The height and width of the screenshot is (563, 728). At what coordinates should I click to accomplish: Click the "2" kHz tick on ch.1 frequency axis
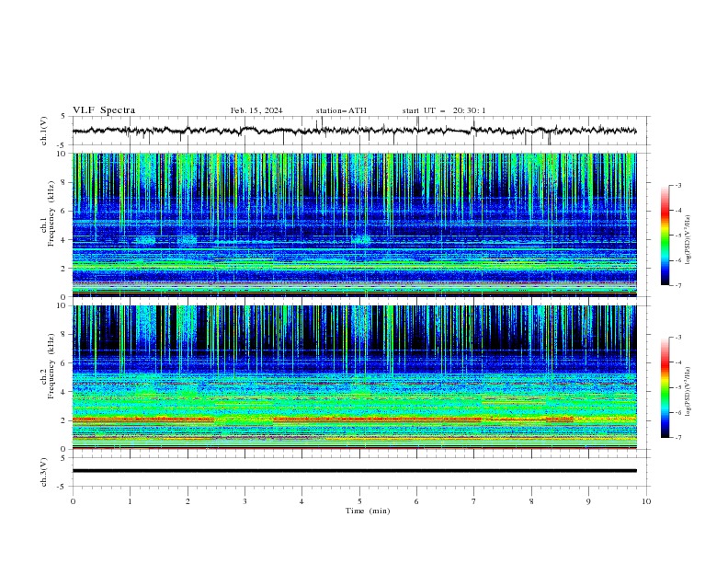pos(63,269)
